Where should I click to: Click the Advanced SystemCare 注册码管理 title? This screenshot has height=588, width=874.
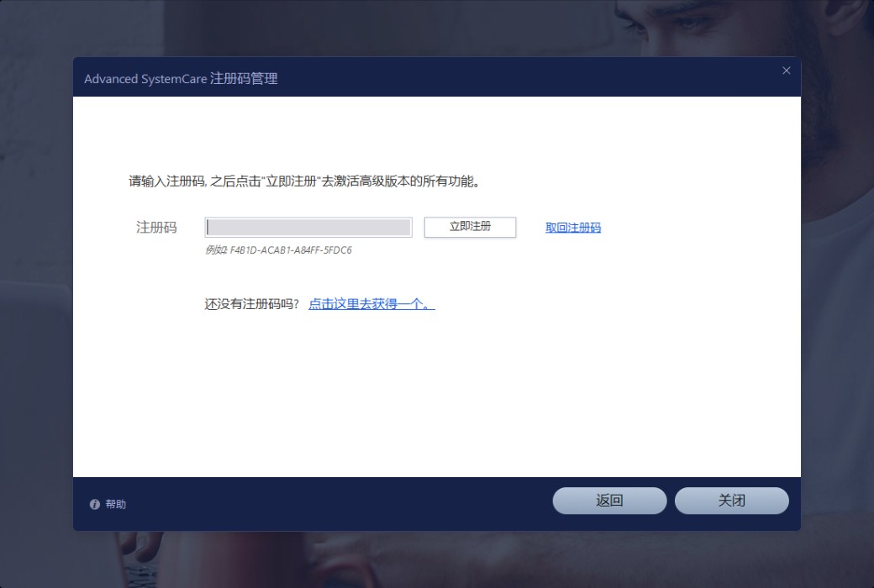tap(181, 79)
